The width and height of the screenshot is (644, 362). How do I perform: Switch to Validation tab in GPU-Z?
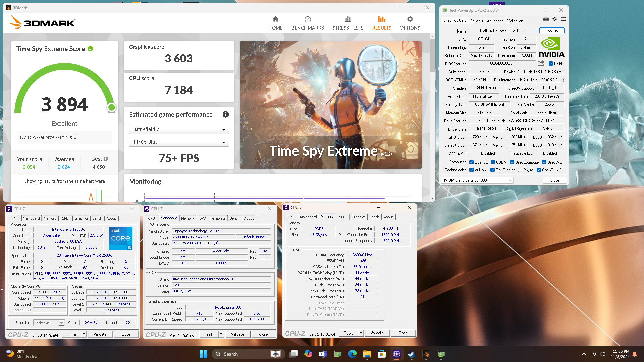[515, 21]
